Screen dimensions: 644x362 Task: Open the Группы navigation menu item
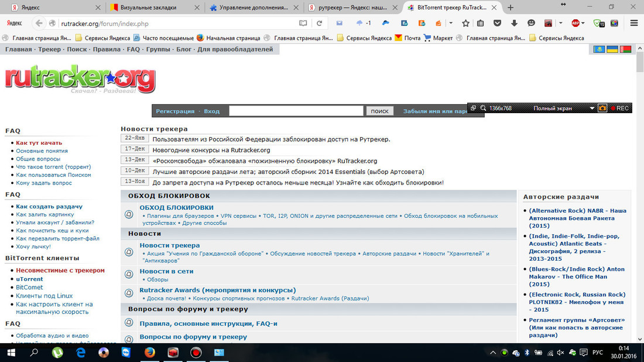[158, 49]
